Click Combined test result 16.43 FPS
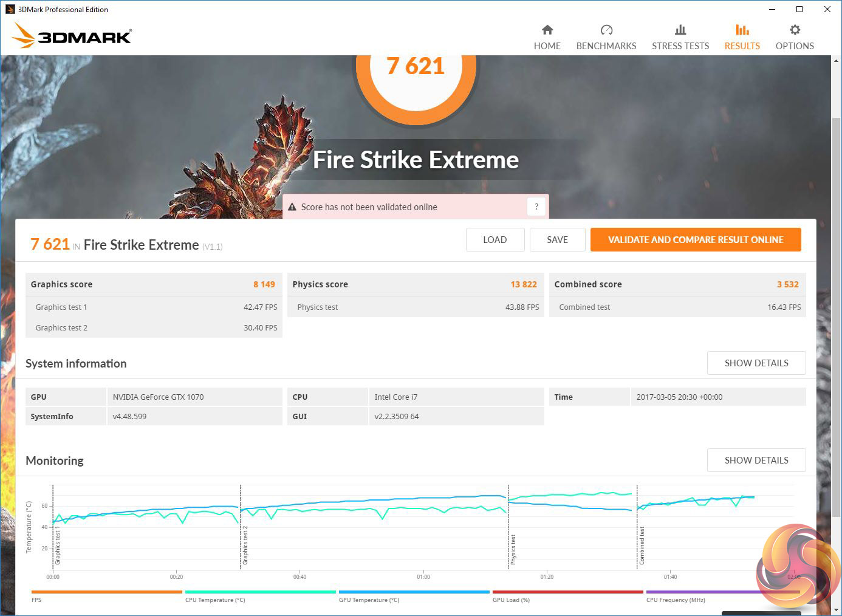 click(784, 307)
